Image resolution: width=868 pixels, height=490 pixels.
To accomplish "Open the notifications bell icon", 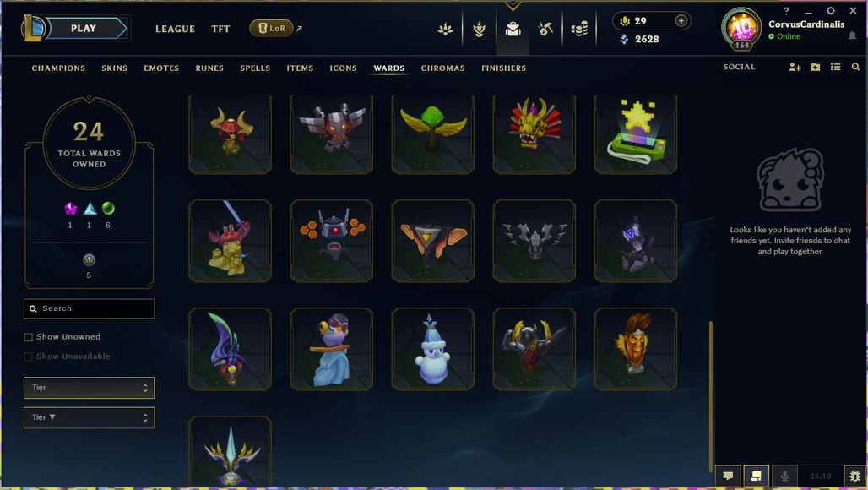I will [x=853, y=36].
